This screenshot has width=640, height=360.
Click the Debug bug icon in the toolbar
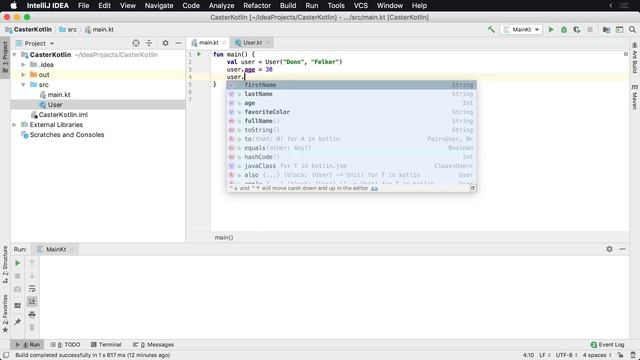(564, 29)
